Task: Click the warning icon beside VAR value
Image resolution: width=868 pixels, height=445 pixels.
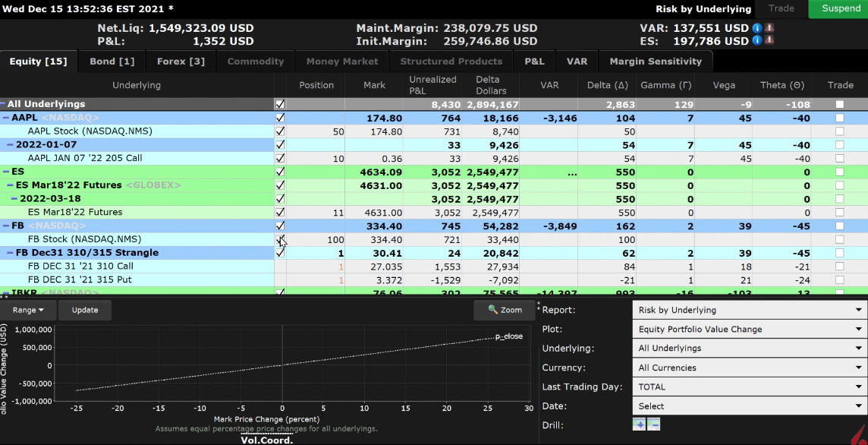Action: click(x=769, y=28)
